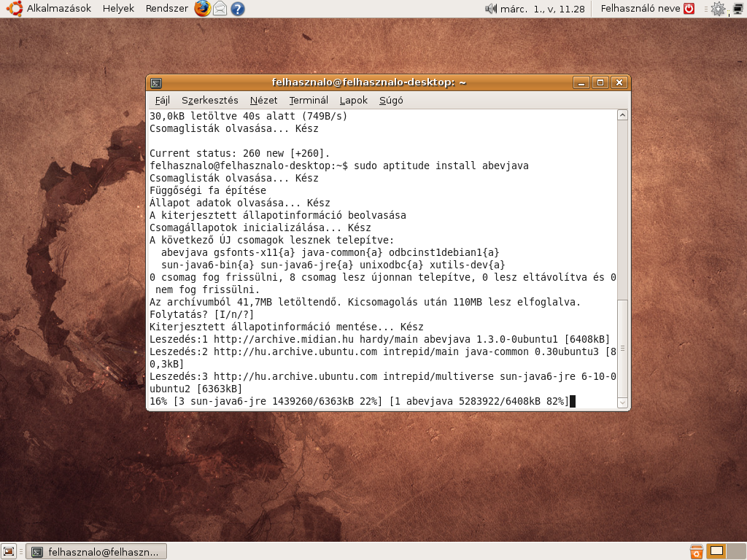Maximize the terminal window
The width and height of the screenshot is (747, 560).
click(600, 83)
